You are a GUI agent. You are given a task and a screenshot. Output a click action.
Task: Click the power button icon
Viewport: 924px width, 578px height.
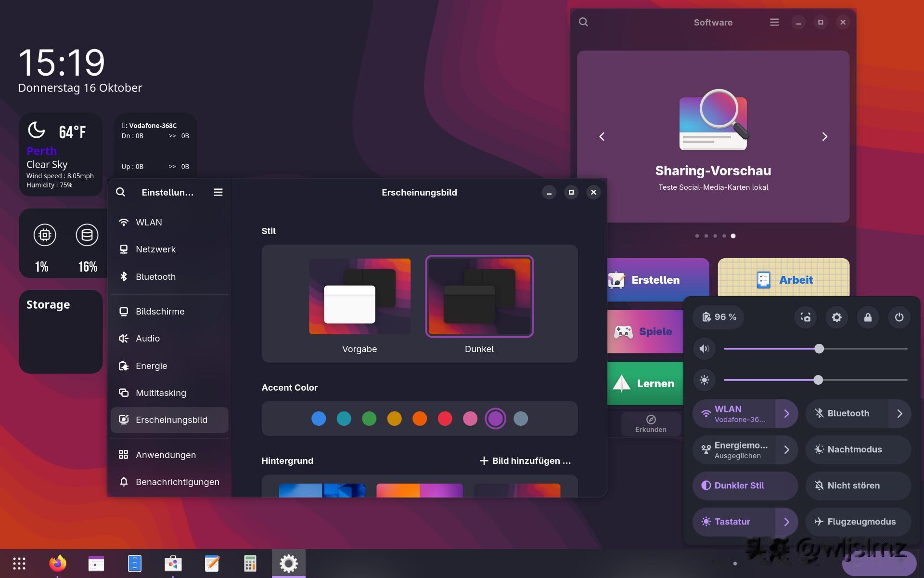tap(899, 317)
